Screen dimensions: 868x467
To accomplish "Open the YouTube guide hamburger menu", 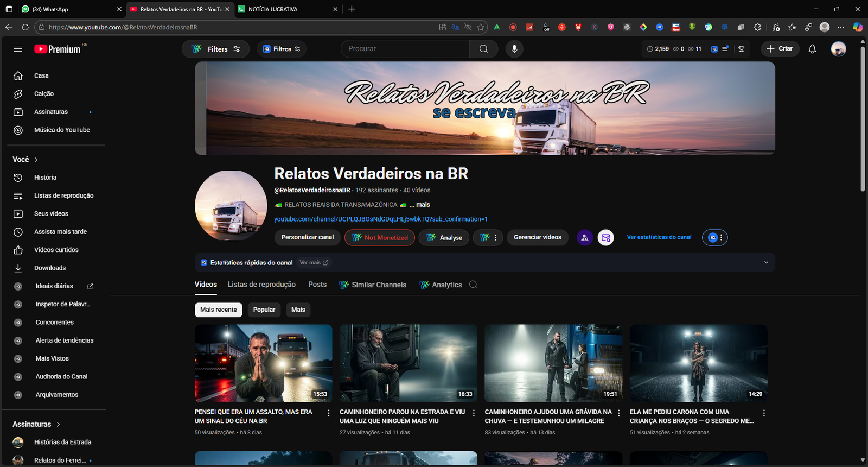I will click(x=18, y=49).
